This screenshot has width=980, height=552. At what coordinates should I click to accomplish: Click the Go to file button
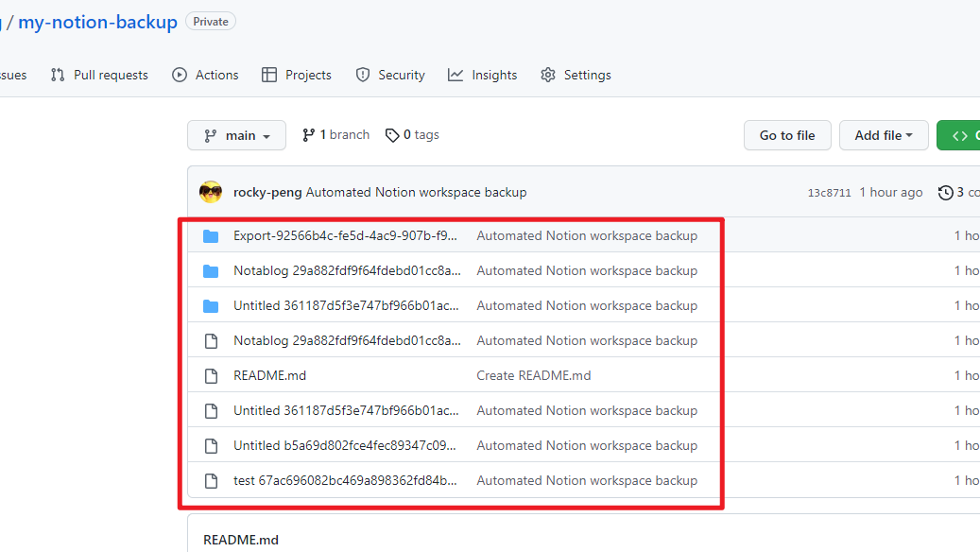[x=787, y=135]
